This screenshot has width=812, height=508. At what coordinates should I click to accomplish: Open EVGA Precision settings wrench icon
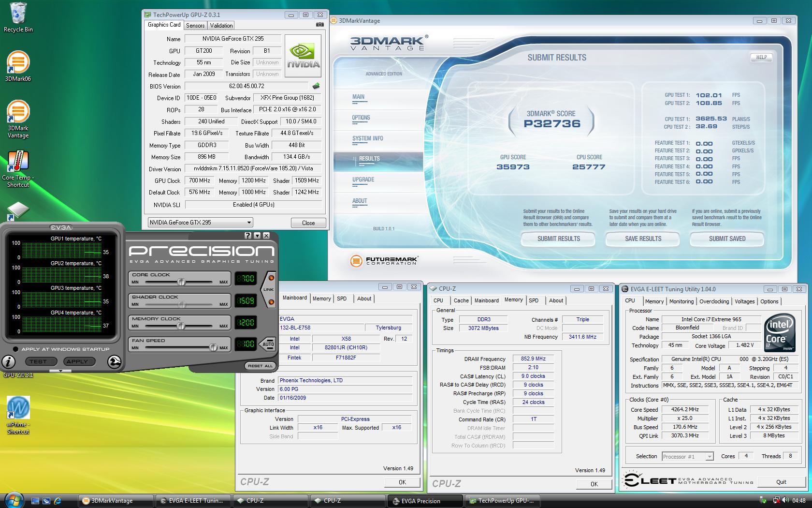click(x=114, y=361)
